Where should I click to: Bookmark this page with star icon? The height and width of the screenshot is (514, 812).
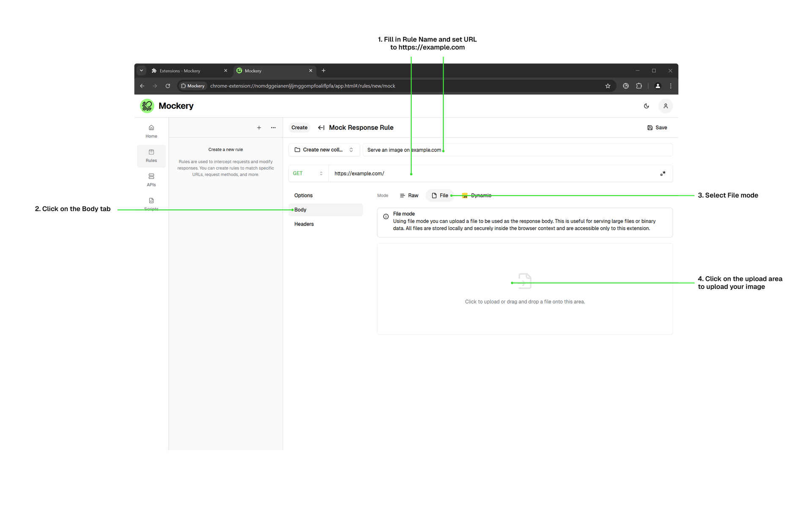(608, 86)
